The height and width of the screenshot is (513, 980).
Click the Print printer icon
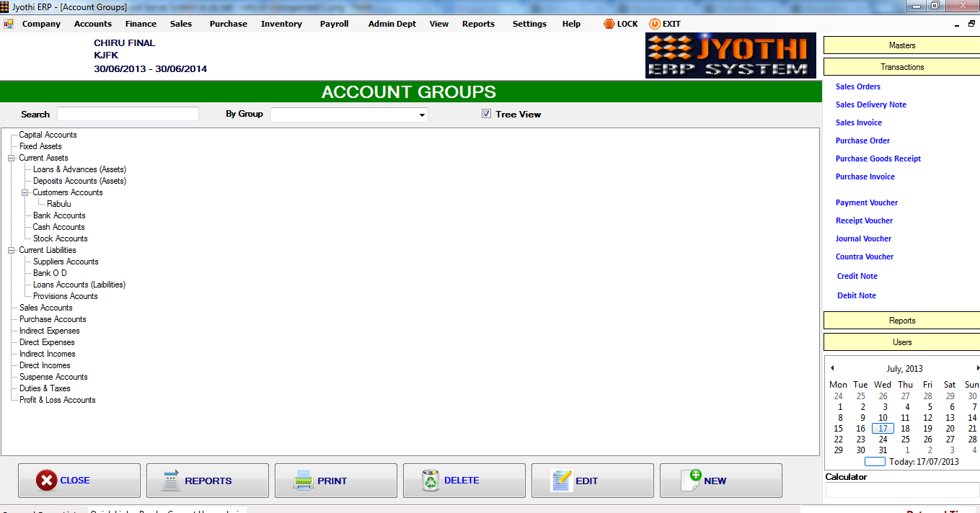[305, 480]
